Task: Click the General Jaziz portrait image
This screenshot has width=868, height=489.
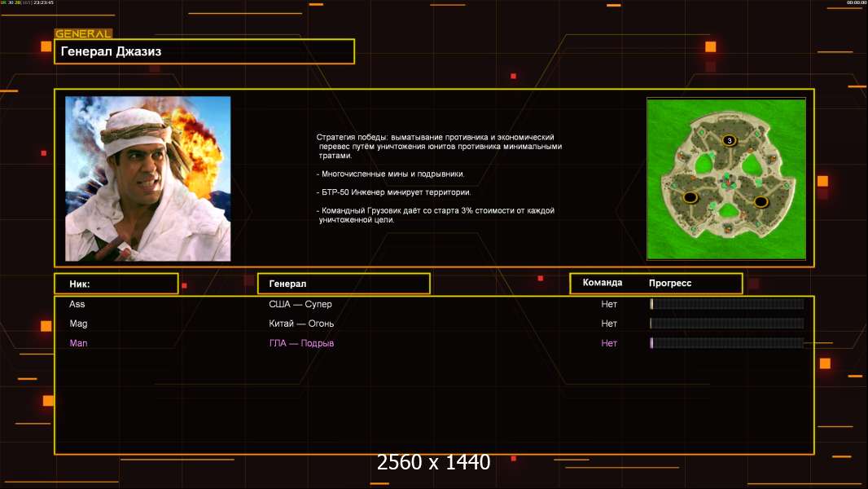Action: point(148,178)
